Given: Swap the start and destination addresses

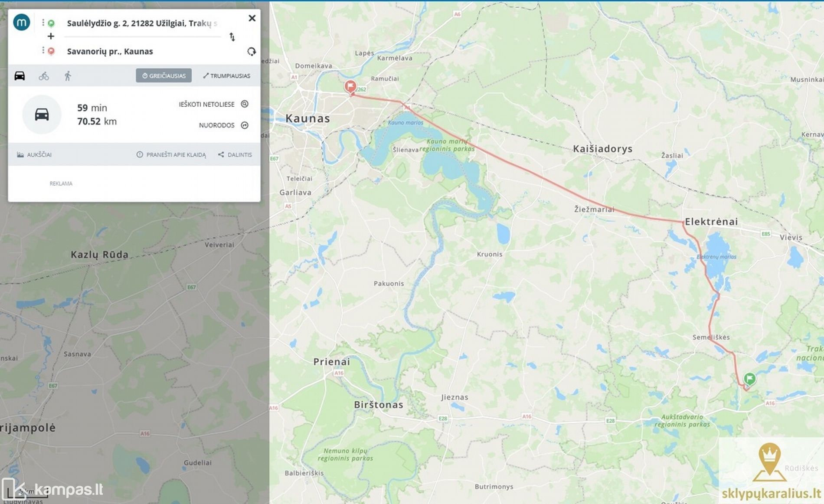Looking at the screenshot, I should pyautogui.click(x=232, y=37).
